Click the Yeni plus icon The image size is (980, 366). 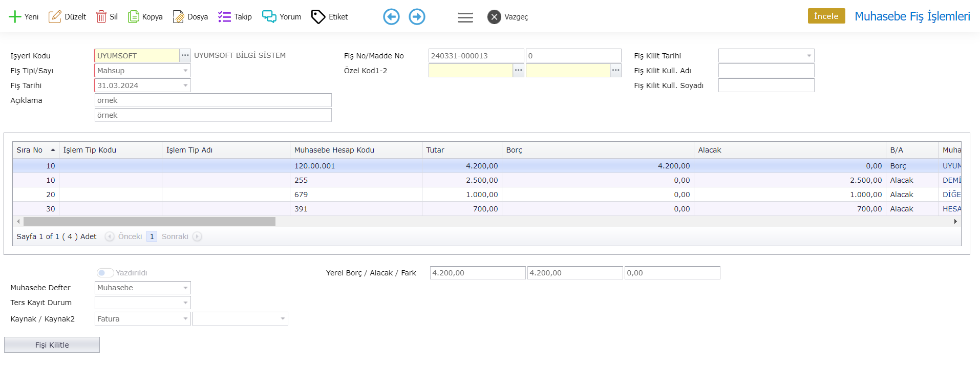(15, 17)
